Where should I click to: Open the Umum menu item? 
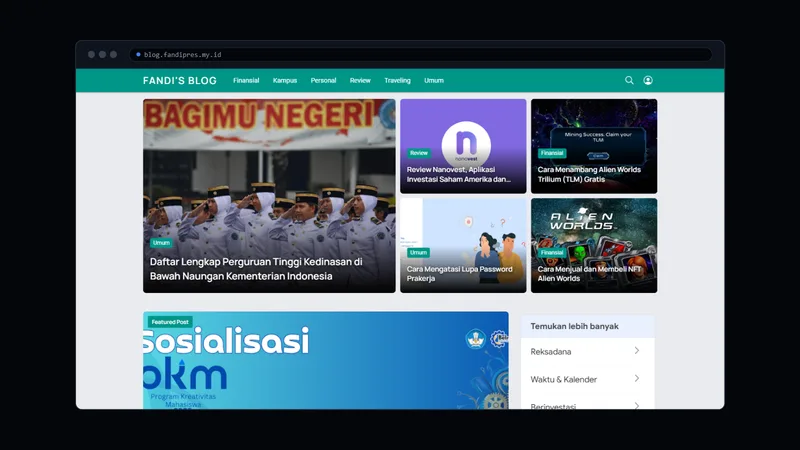coord(434,81)
